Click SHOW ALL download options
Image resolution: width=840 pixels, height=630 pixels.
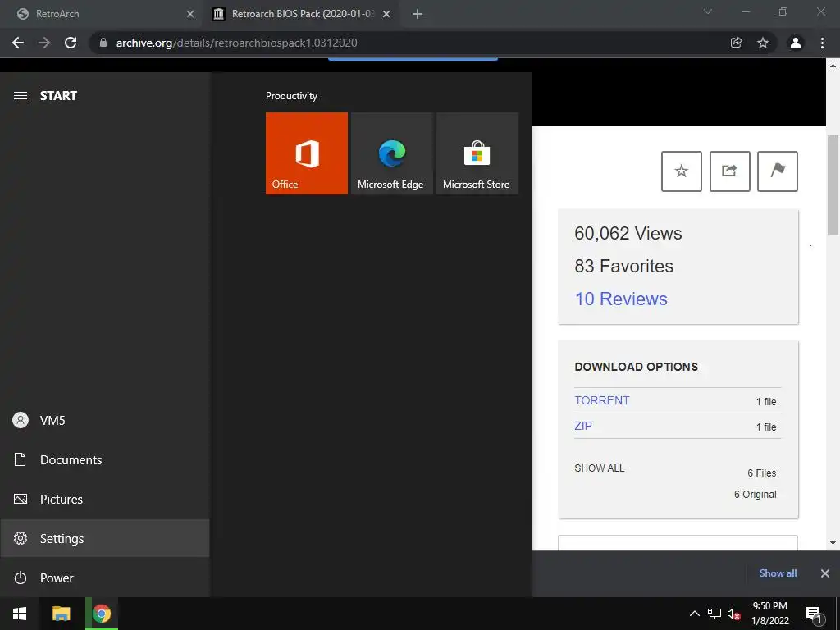click(600, 468)
